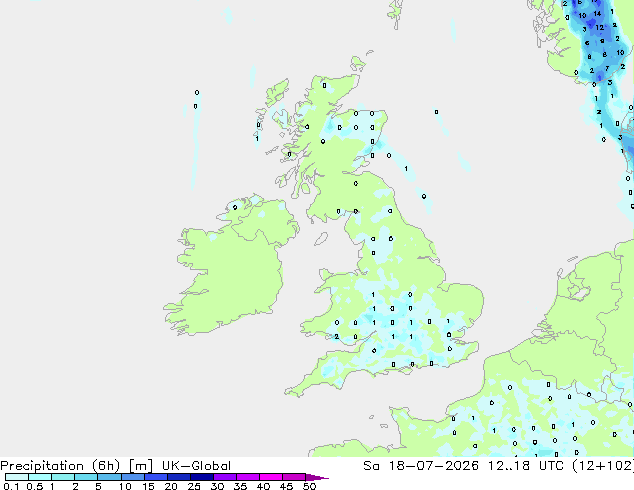Click the "50" legend scale label

309,486
